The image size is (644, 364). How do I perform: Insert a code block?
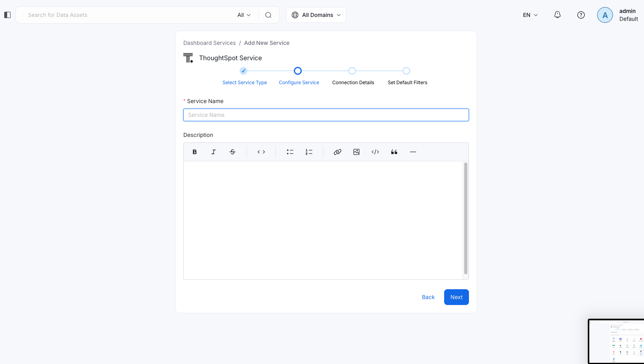(375, 152)
